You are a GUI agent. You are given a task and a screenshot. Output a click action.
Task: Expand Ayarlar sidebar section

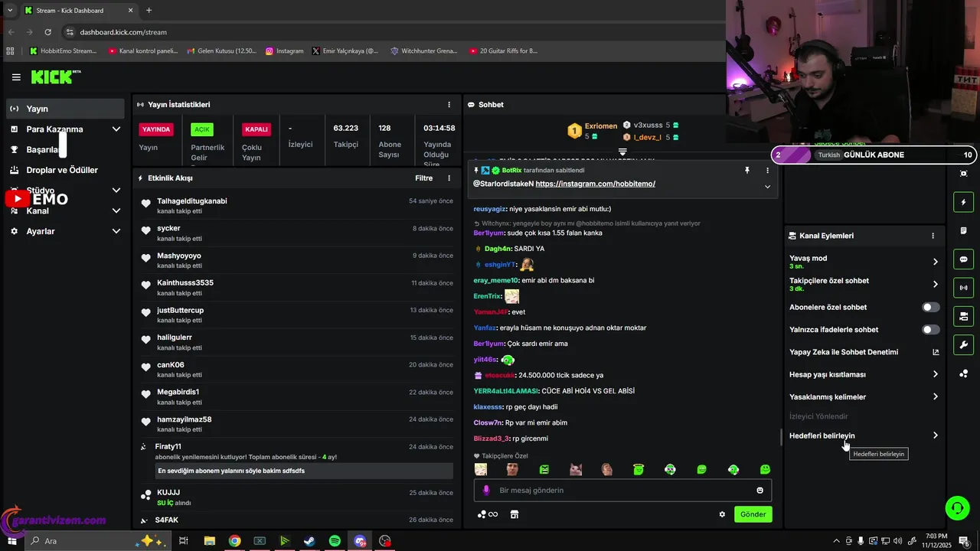[x=116, y=231]
